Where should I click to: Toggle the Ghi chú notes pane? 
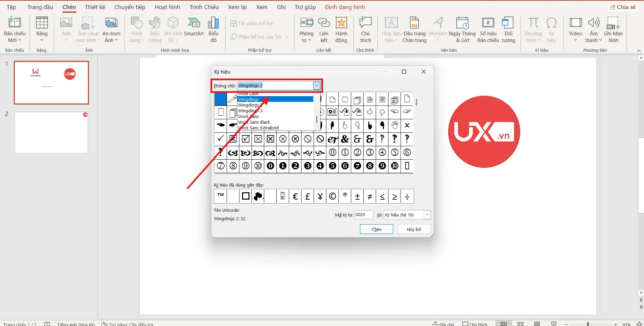click(x=443, y=324)
